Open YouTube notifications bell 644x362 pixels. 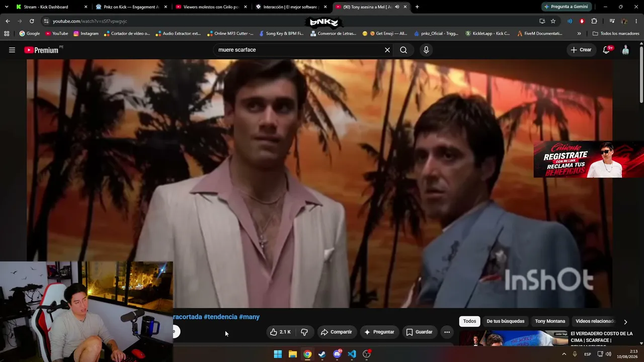[607, 50]
